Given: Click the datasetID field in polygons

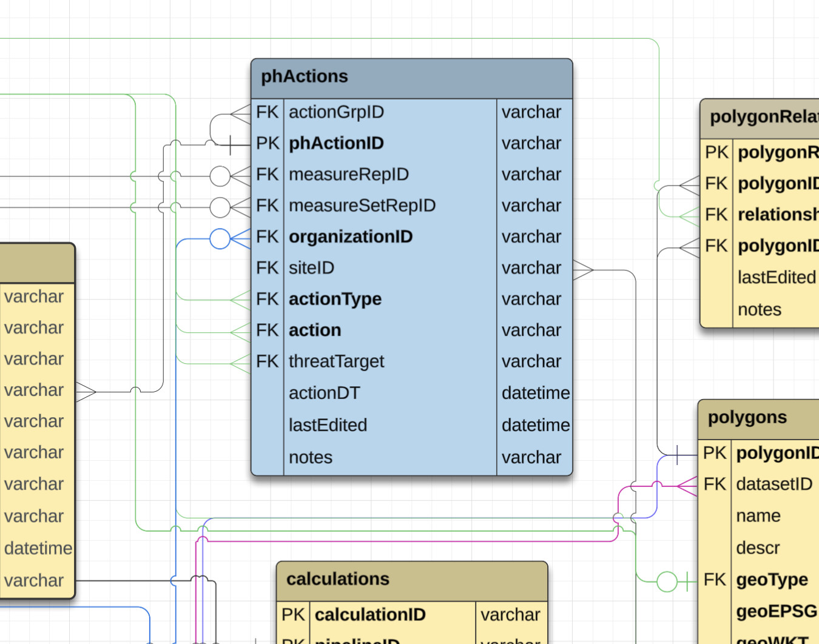Looking at the screenshot, I should point(774,484).
